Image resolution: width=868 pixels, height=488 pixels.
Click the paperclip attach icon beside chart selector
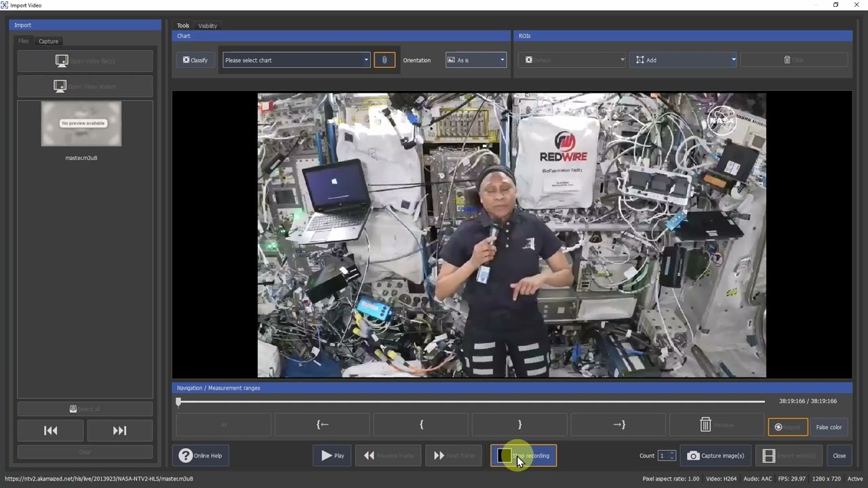pos(384,60)
